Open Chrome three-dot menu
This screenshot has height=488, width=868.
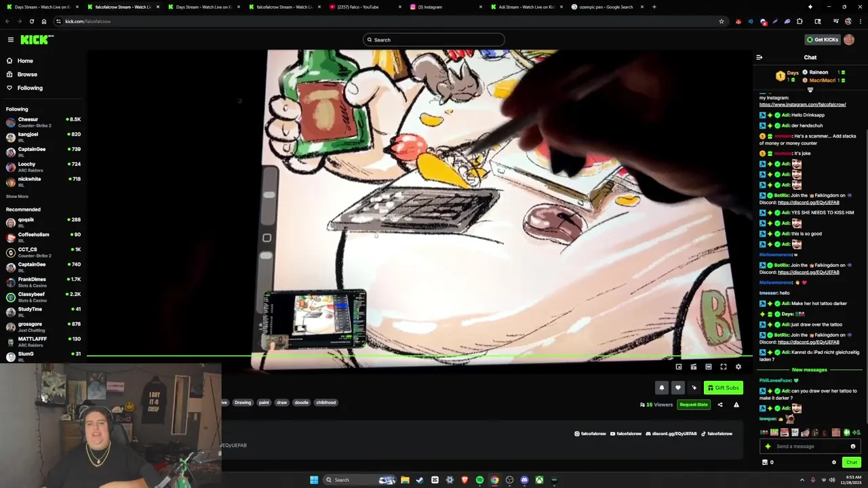pyautogui.click(x=859, y=21)
